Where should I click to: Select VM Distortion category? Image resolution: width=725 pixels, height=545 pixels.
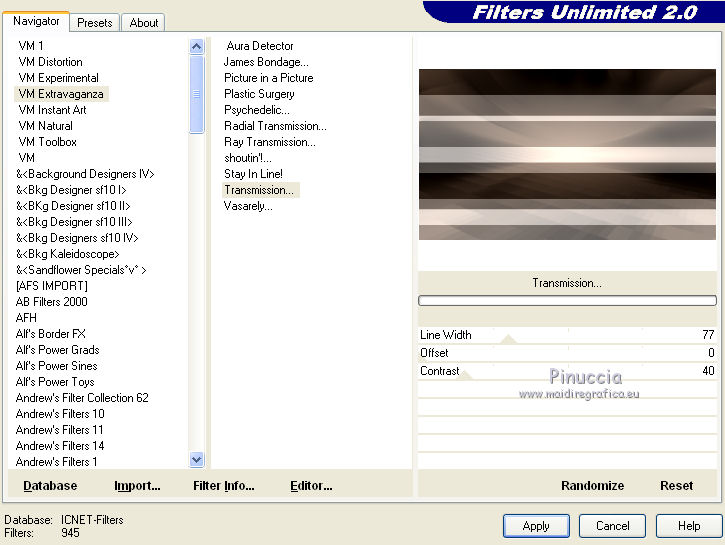[x=50, y=62]
